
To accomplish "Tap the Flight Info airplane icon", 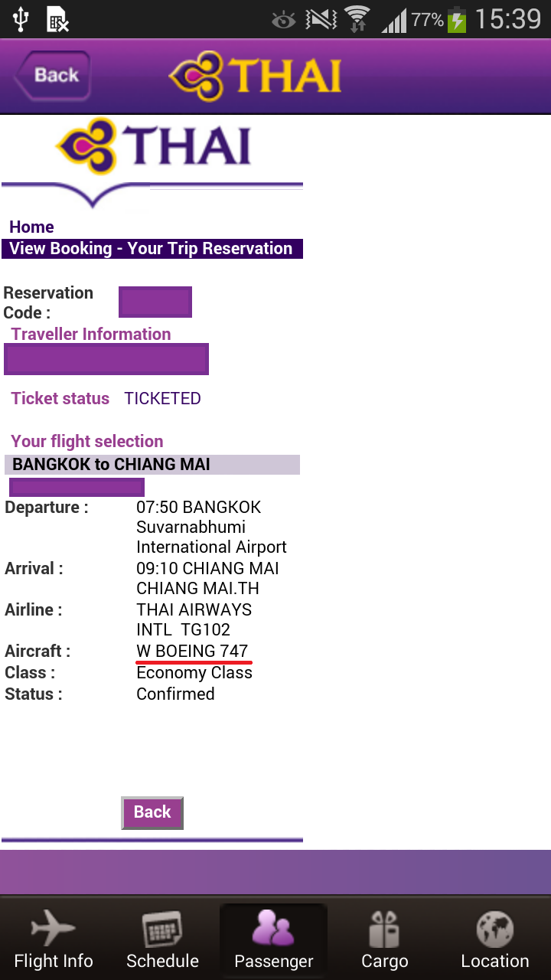I will click(x=54, y=929).
